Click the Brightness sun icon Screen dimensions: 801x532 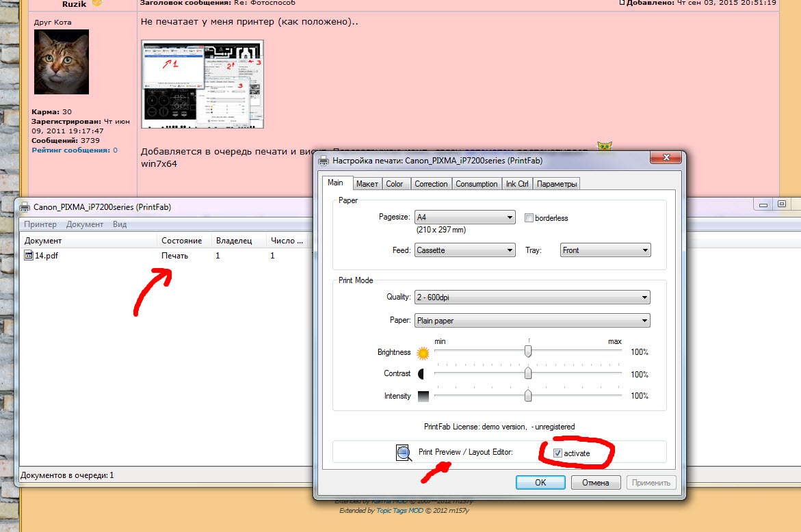pos(423,353)
